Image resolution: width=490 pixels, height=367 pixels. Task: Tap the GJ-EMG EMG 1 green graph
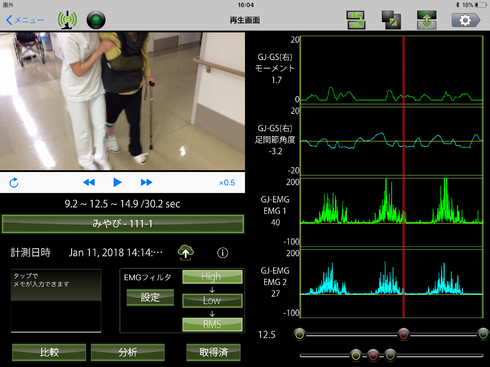coord(392,212)
